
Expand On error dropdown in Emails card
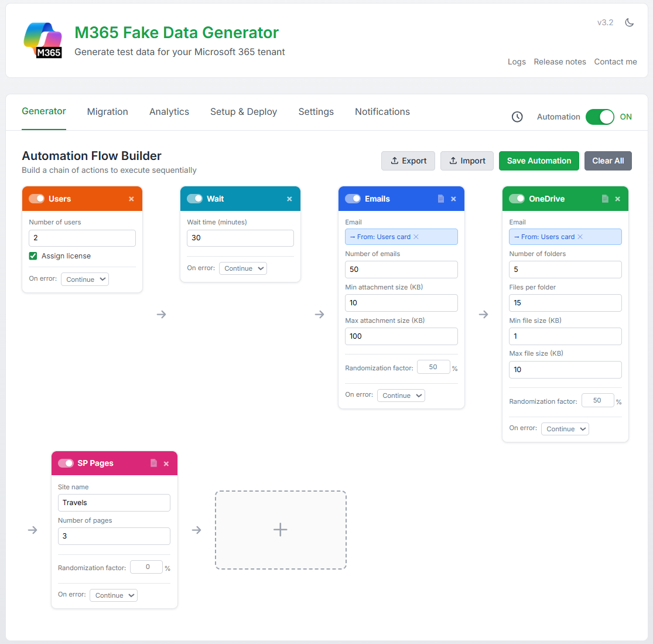401,396
